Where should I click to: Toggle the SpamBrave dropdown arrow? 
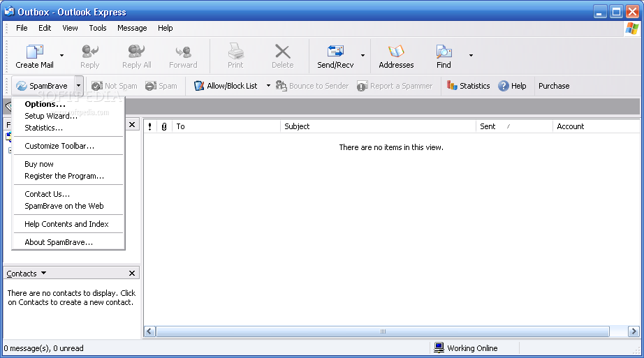click(79, 86)
